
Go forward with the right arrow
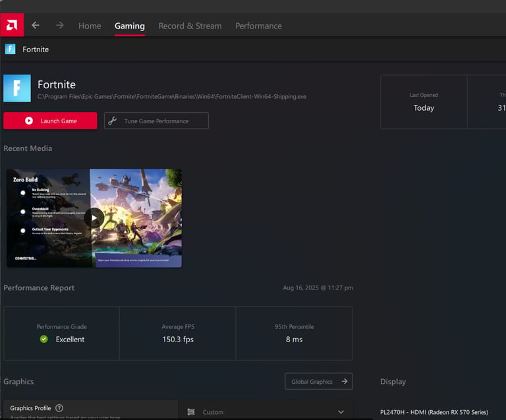[60, 25]
